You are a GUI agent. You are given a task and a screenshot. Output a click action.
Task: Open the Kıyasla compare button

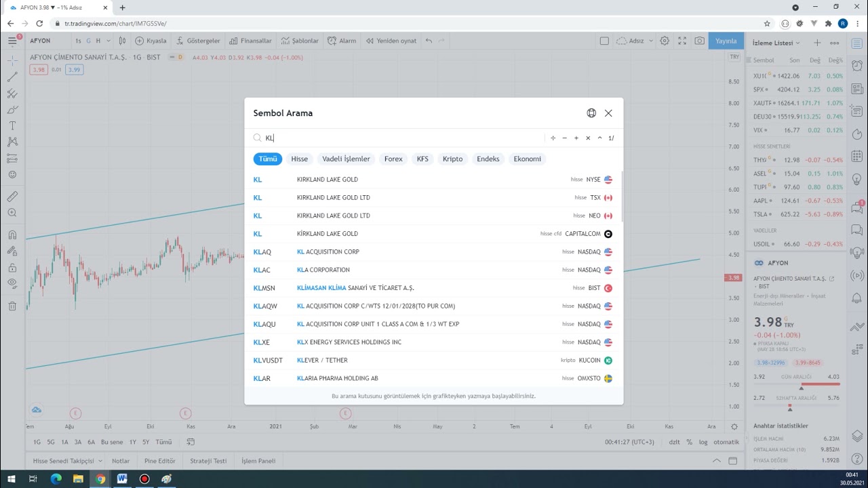[x=151, y=41]
